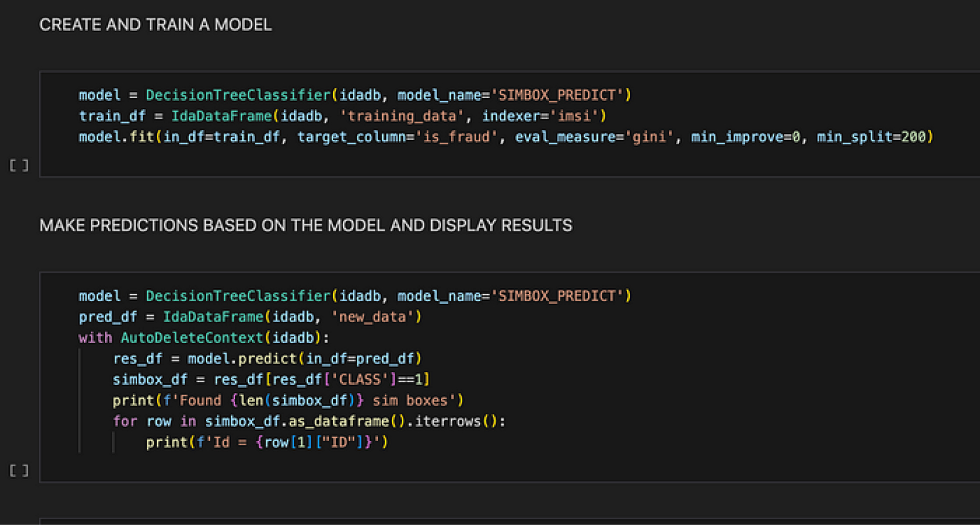Click the AutoDeleteContext call
980x525 pixels.
click(x=191, y=338)
